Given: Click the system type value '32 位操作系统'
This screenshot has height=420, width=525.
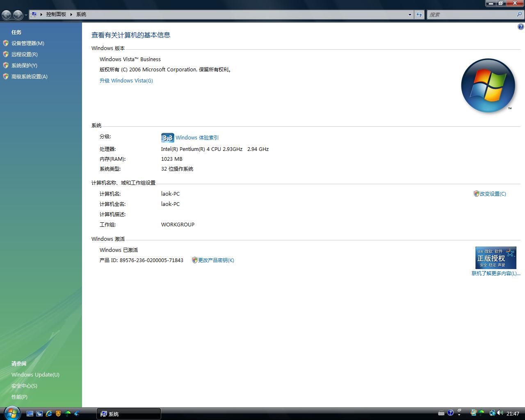Looking at the screenshot, I should click(177, 169).
